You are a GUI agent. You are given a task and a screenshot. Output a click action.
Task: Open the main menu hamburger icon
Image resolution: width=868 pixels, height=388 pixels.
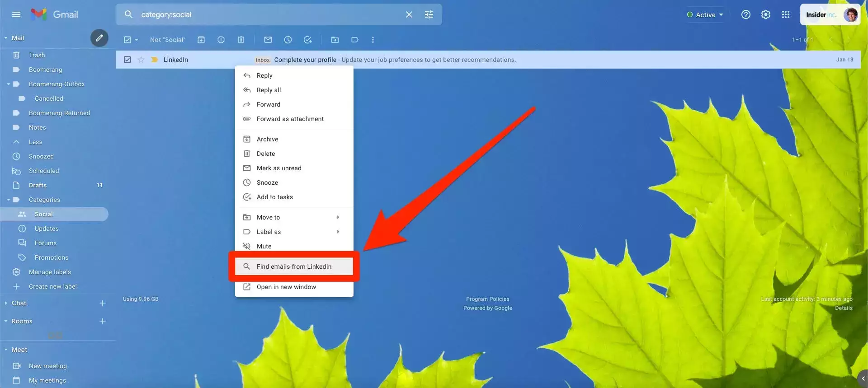click(x=16, y=14)
